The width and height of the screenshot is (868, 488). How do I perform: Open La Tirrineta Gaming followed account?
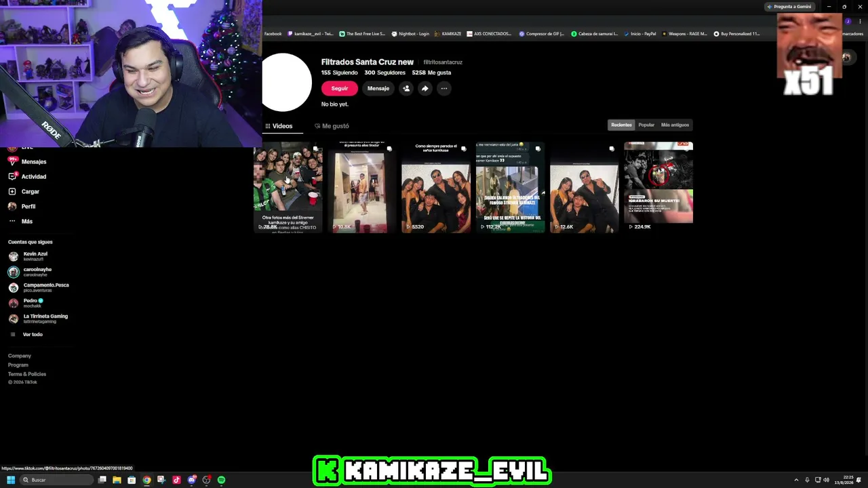(38, 319)
